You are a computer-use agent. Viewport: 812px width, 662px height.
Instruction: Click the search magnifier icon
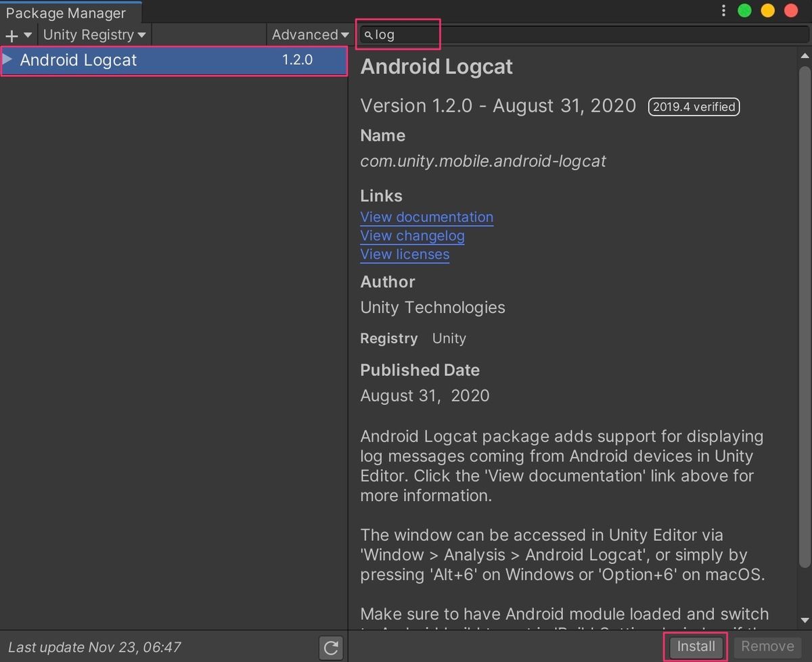(368, 35)
